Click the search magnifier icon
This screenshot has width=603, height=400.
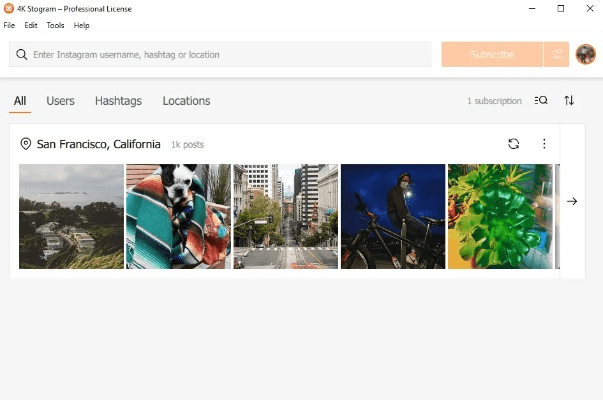[x=22, y=55]
